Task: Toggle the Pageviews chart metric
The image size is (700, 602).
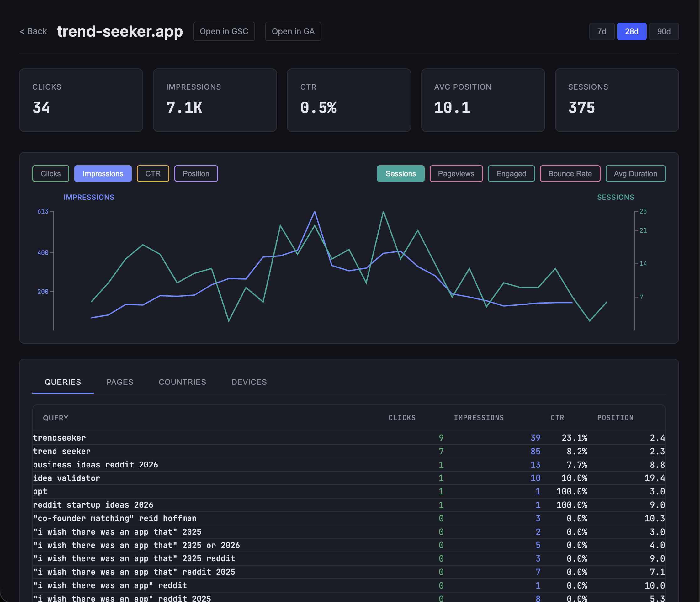Action: point(456,174)
